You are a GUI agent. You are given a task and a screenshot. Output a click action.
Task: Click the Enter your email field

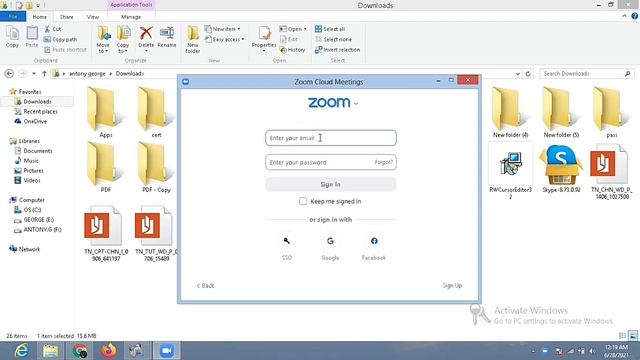pos(331,138)
